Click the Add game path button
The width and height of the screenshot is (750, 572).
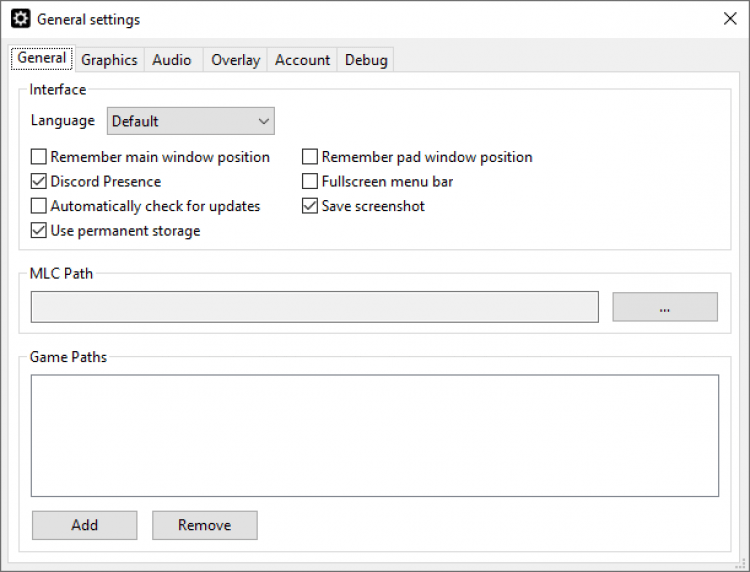pos(84,525)
